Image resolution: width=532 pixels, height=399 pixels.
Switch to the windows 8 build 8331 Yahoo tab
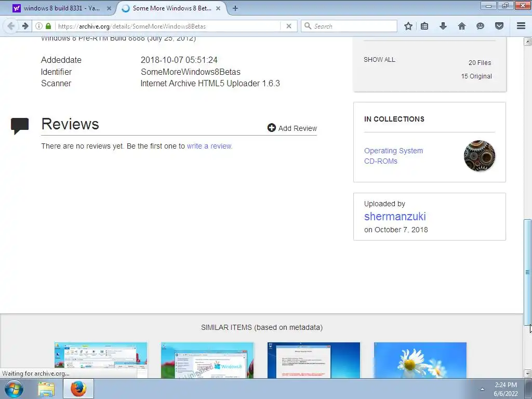pyautogui.click(x=61, y=8)
